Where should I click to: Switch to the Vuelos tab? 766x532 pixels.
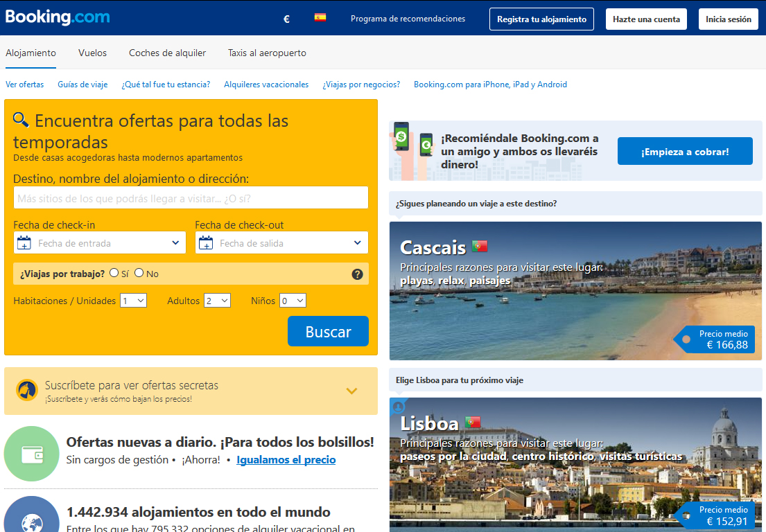pos(92,53)
